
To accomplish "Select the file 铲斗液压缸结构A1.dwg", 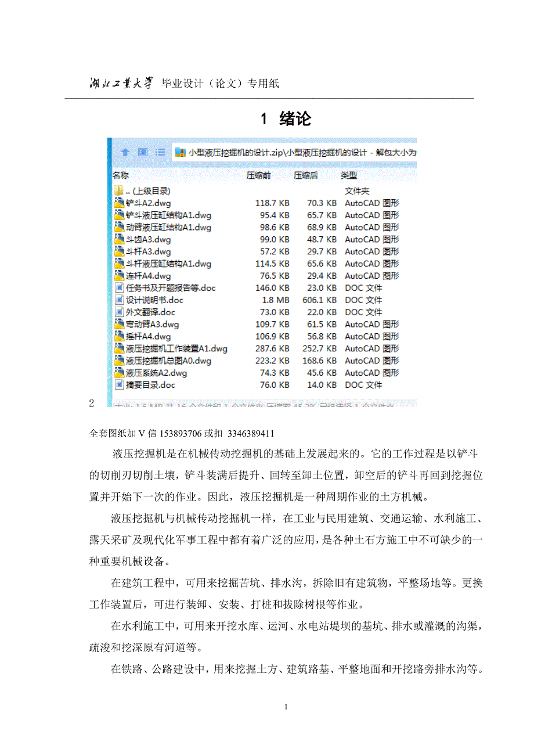I will click(x=169, y=215).
